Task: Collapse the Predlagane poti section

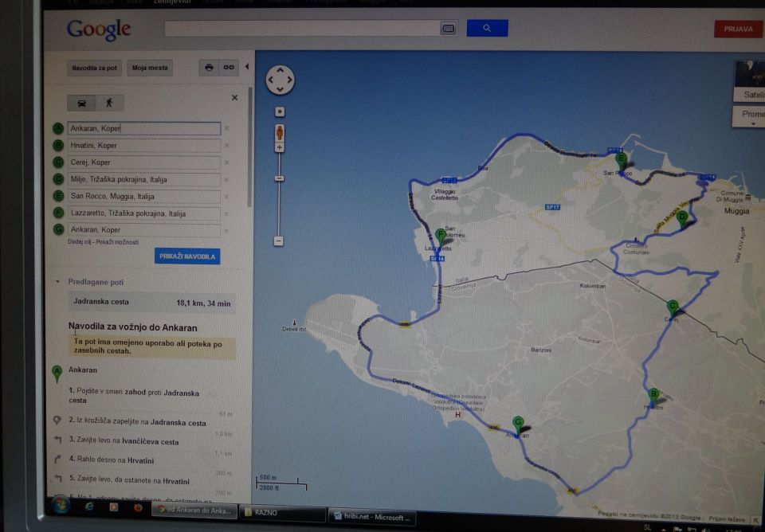Action: (57, 282)
